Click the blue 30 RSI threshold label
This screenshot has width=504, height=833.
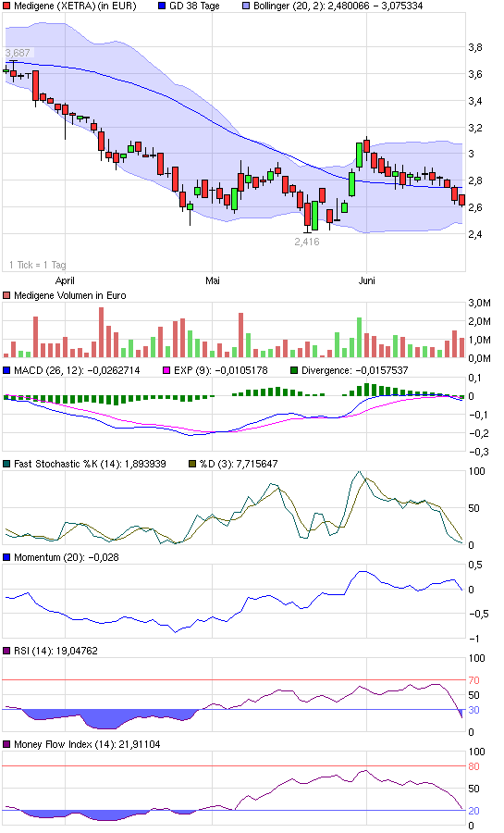coord(473,710)
